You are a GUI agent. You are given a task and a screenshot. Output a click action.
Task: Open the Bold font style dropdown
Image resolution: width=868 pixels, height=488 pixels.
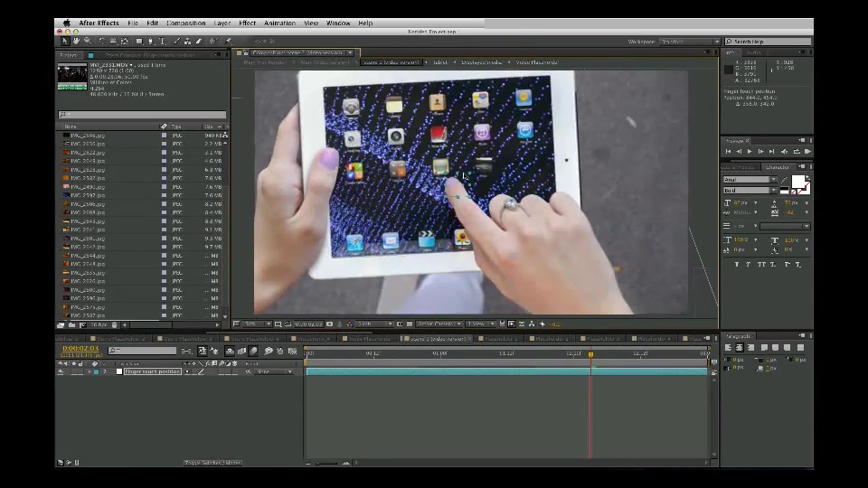[750, 191]
